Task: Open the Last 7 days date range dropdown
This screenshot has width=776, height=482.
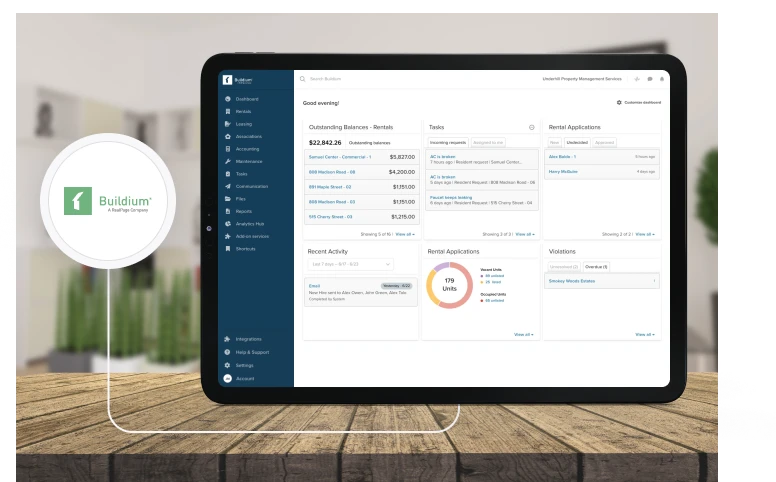Action: (x=350, y=264)
